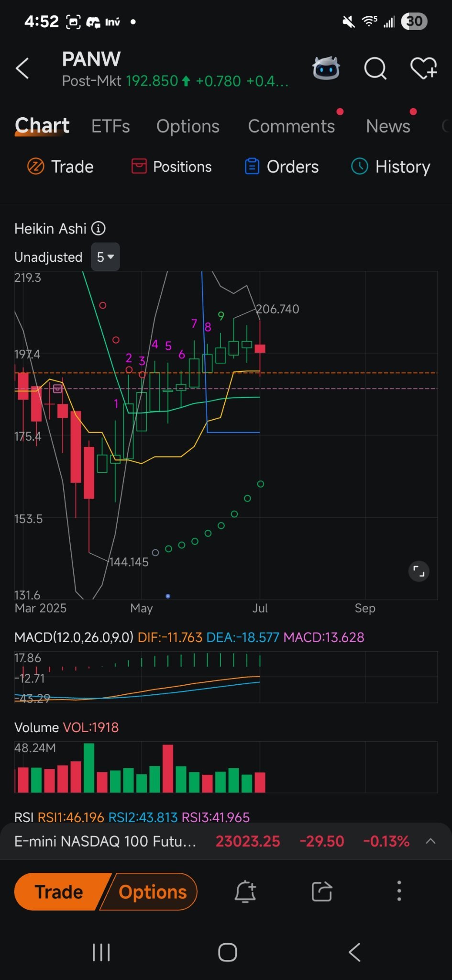This screenshot has height=980, width=452.
Task: Tap the Unadjusted price setting
Action: (x=48, y=257)
